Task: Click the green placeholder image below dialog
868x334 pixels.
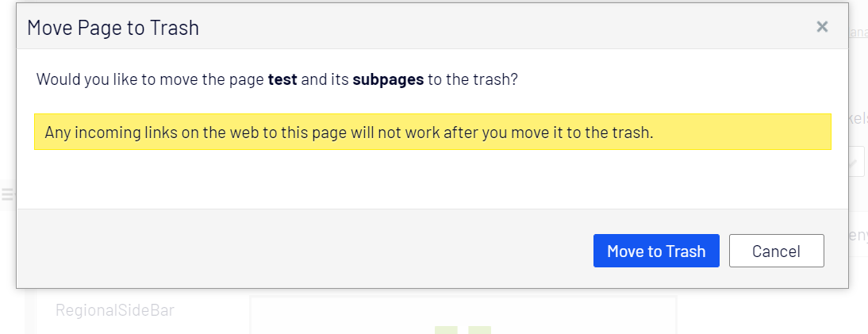Action: tap(463, 330)
